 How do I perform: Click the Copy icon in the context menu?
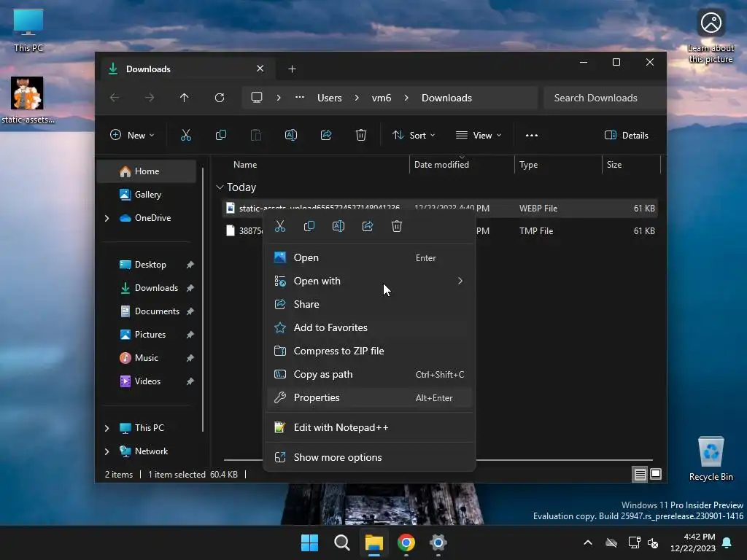click(x=309, y=226)
